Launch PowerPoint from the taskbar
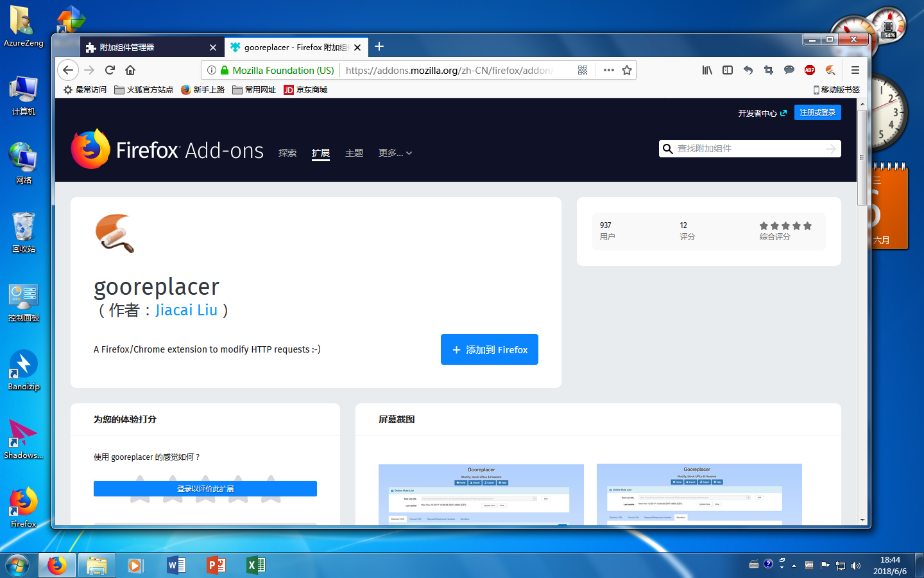The image size is (924, 578). [216, 565]
